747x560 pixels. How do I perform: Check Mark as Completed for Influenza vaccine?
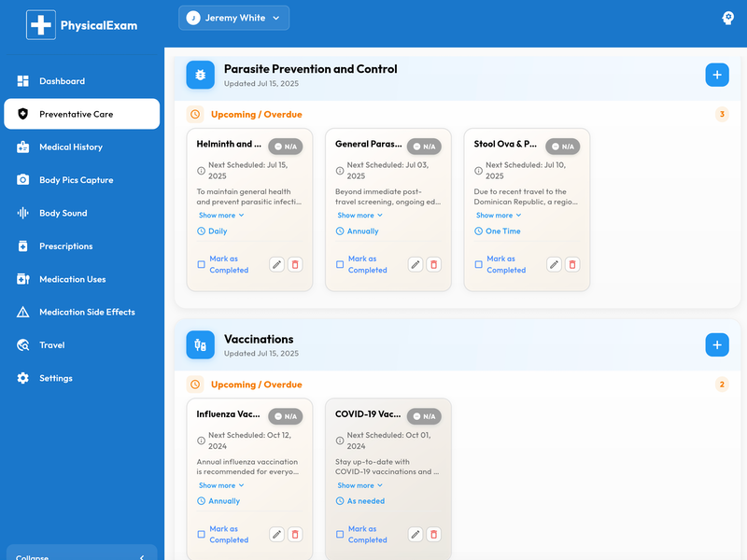pos(202,534)
